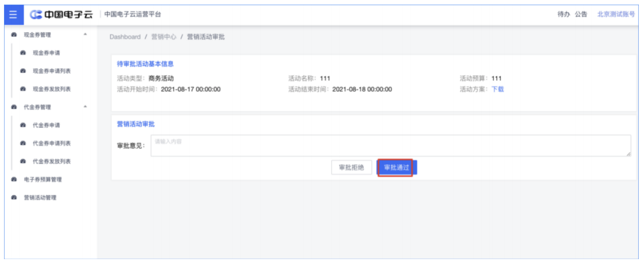
Task: Click the icon beside 代金券申请列表
Action: pos(23,143)
